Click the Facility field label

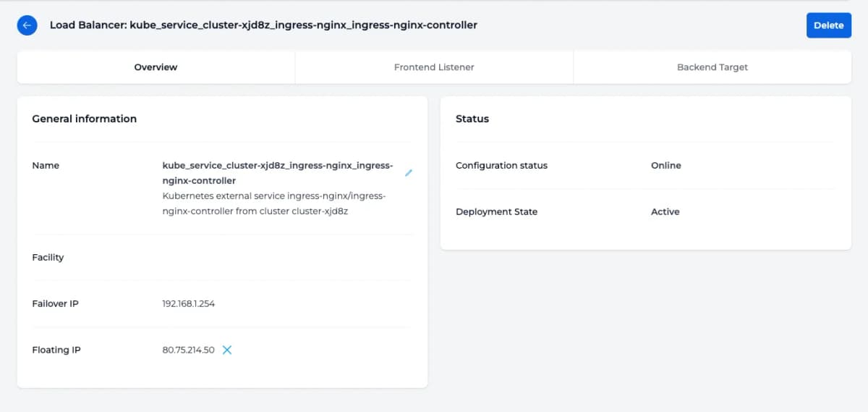point(48,257)
